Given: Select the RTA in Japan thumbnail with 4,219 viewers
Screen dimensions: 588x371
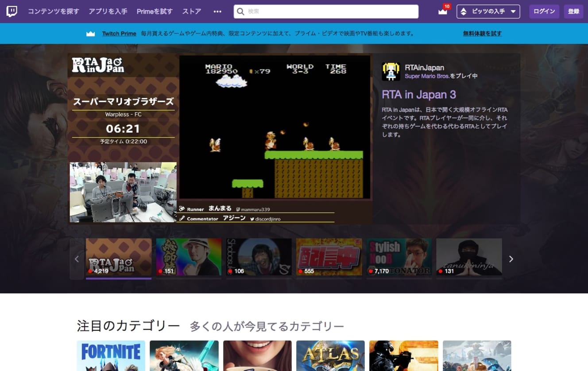Looking at the screenshot, I should click(119, 257).
